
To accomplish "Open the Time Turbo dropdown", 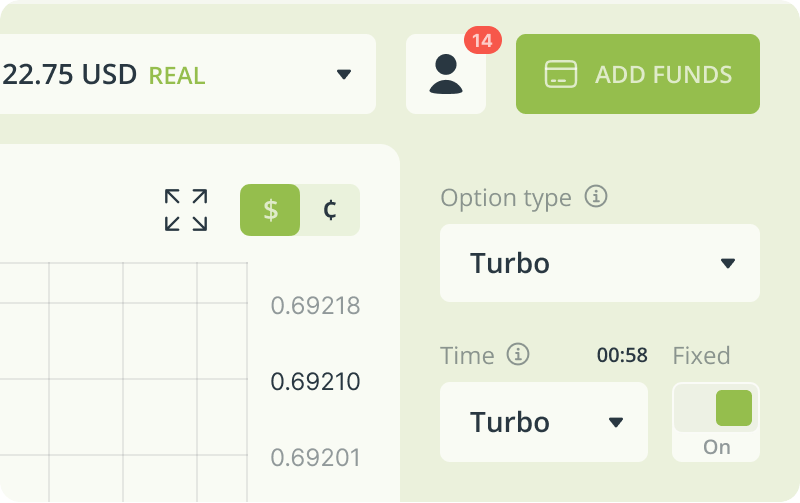I will [544, 422].
